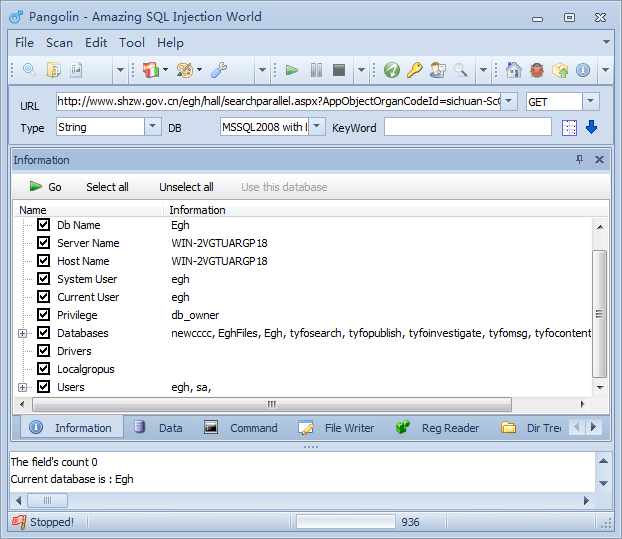
Task: Close the Information panel
Action: [599, 159]
